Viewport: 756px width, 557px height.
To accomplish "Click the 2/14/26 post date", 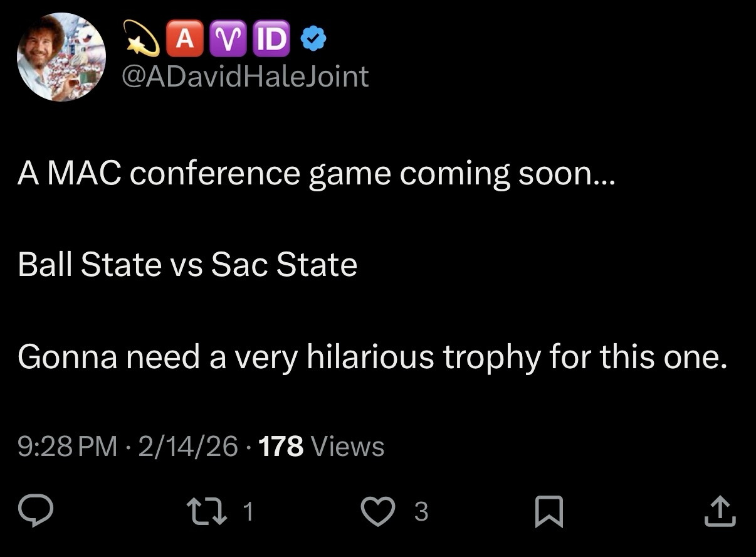I will coord(188,447).
